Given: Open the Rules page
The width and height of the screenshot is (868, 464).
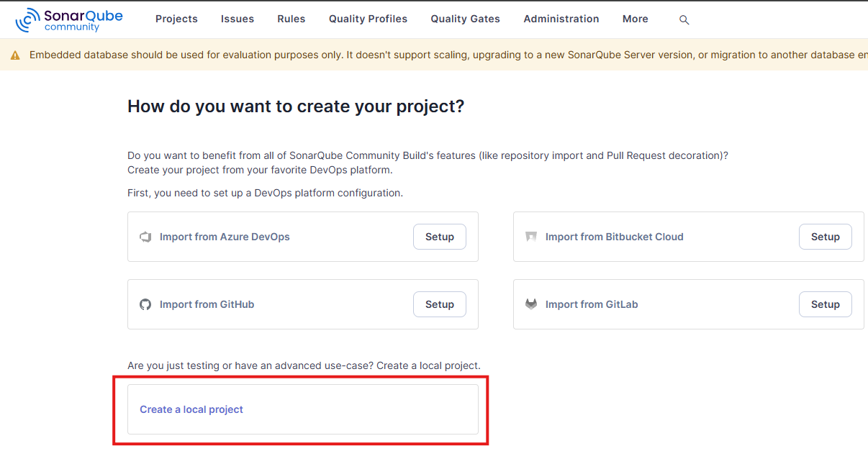Looking at the screenshot, I should tap(291, 19).
